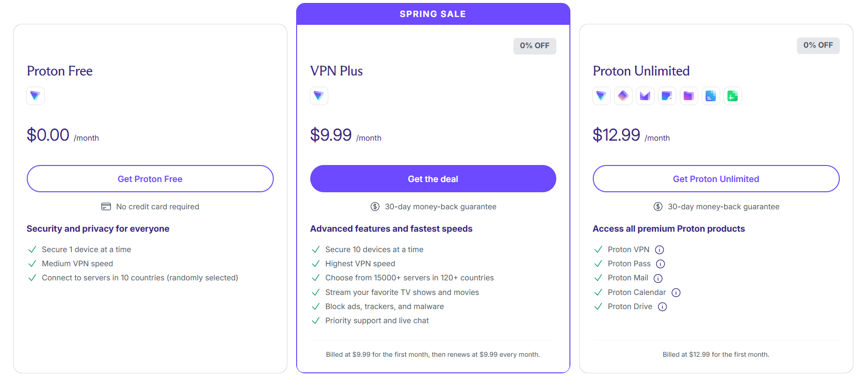Select the Proton VPN icon on Proton Unlimited

pyautogui.click(x=602, y=96)
